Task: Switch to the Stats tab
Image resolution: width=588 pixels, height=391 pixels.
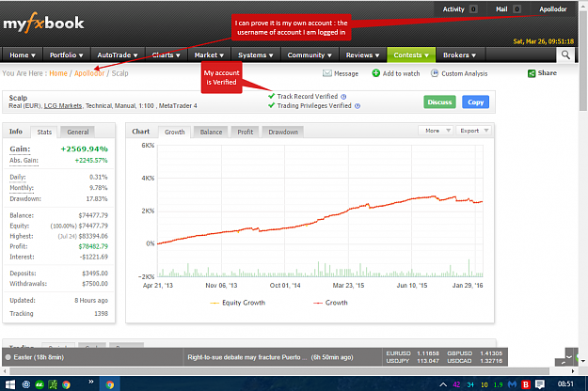Action: [x=44, y=132]
